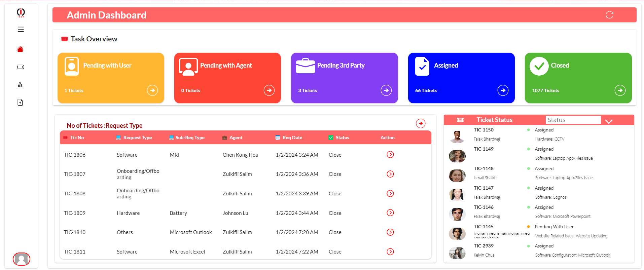Click the Pending With User status for TIC-1145
644x270 pixels.
[x=554, y=227]
